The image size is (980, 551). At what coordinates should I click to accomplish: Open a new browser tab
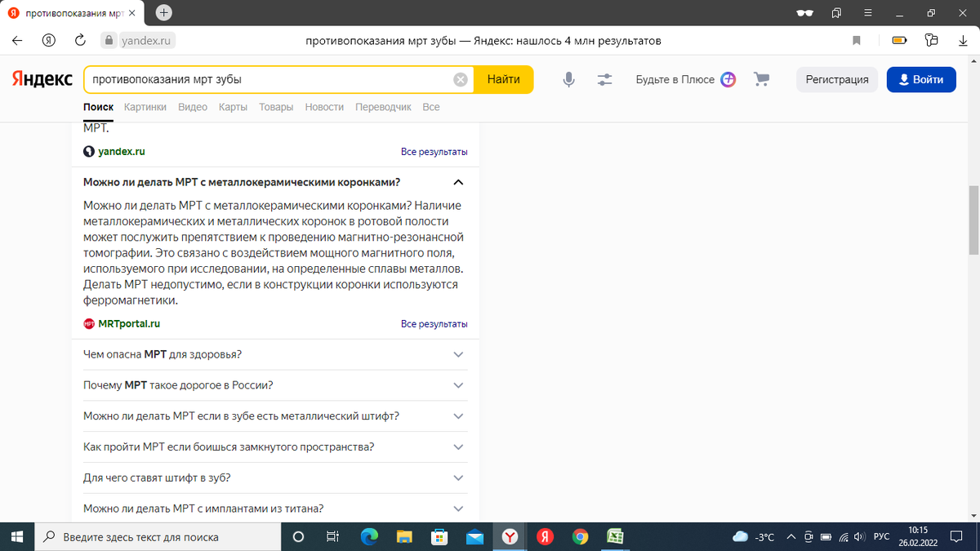pos(164,13)
